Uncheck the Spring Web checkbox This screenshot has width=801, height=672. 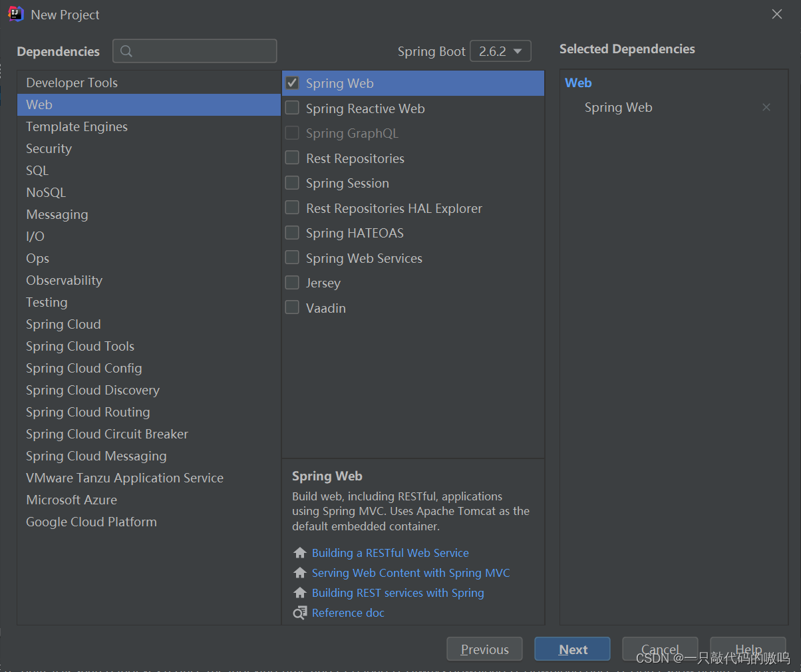click(x=292, y=83)
